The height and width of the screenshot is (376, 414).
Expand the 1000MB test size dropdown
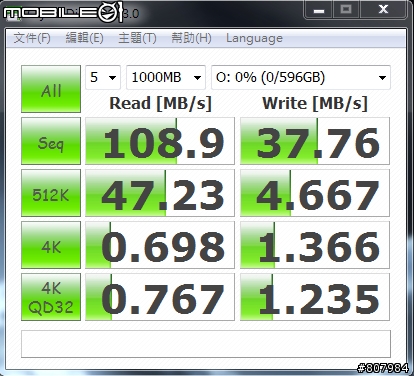click(x=166, y=77)
